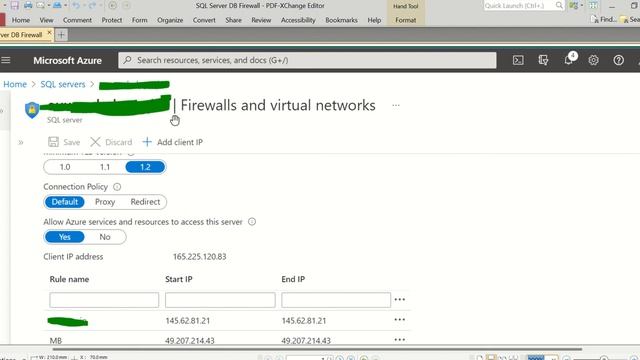Viewport: 640px width, 360px height.
Task: Select minimum TLS version 1.0
Action: coord(65,167)
